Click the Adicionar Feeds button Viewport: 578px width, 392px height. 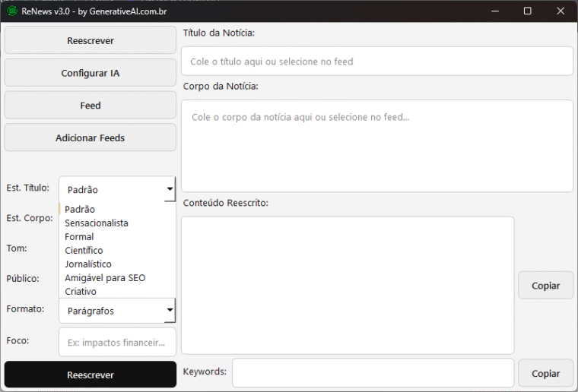(91, 138)
